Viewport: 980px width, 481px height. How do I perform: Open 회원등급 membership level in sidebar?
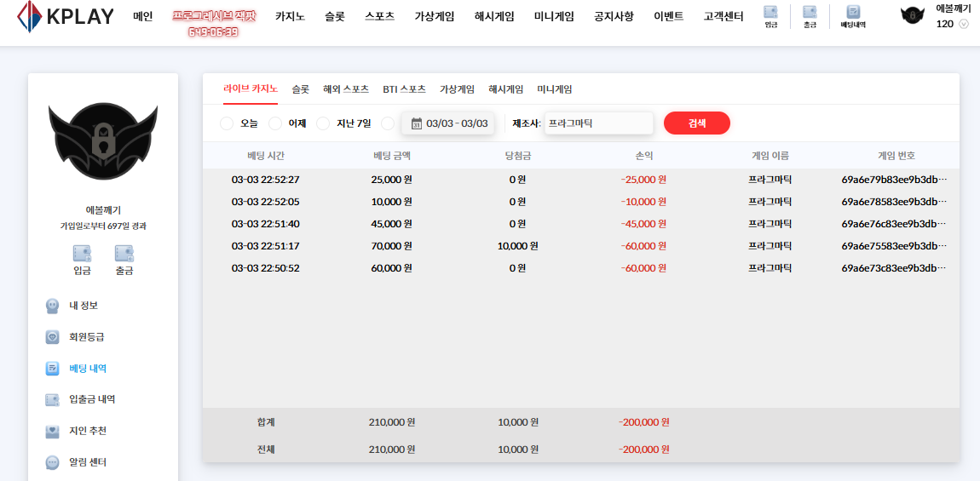pos(86,337)
